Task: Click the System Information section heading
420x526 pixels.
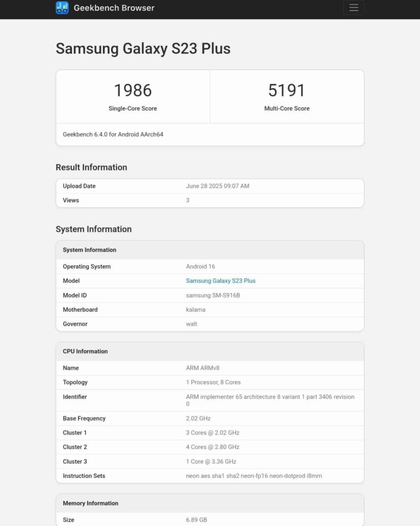Action: pos(93,229)
